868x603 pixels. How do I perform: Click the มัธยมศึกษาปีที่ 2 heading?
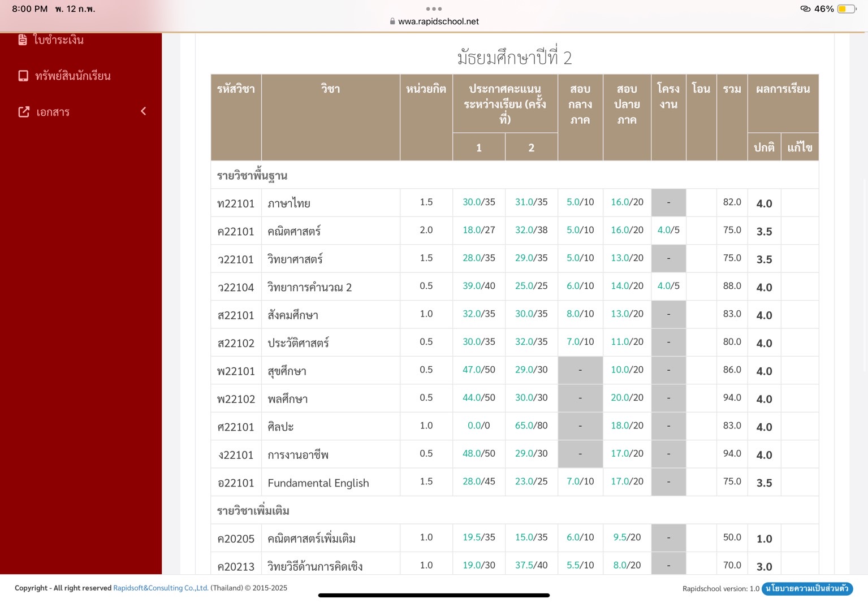(x=515, y=57)
